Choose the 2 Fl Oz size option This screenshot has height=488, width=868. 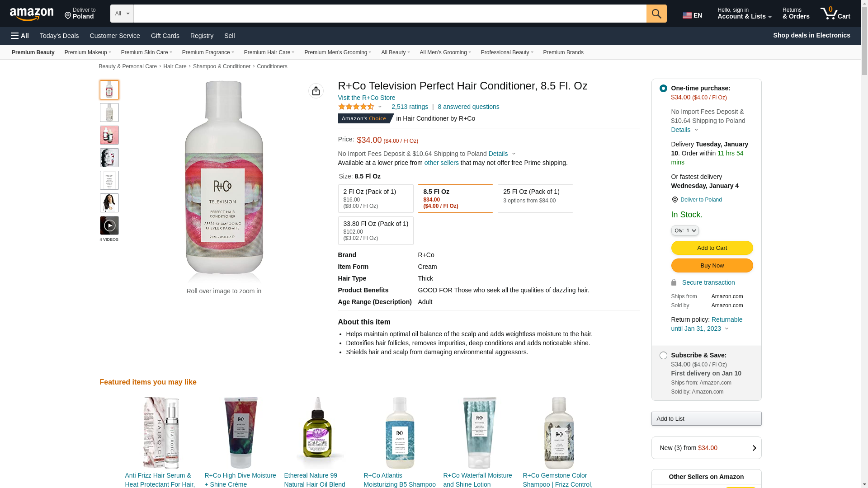pos(375,198)
